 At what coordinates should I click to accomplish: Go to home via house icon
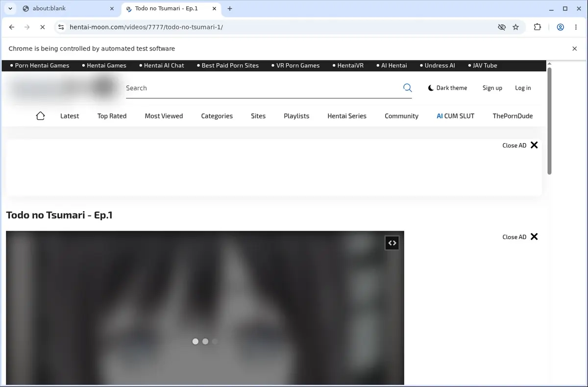tap(40, 116)
